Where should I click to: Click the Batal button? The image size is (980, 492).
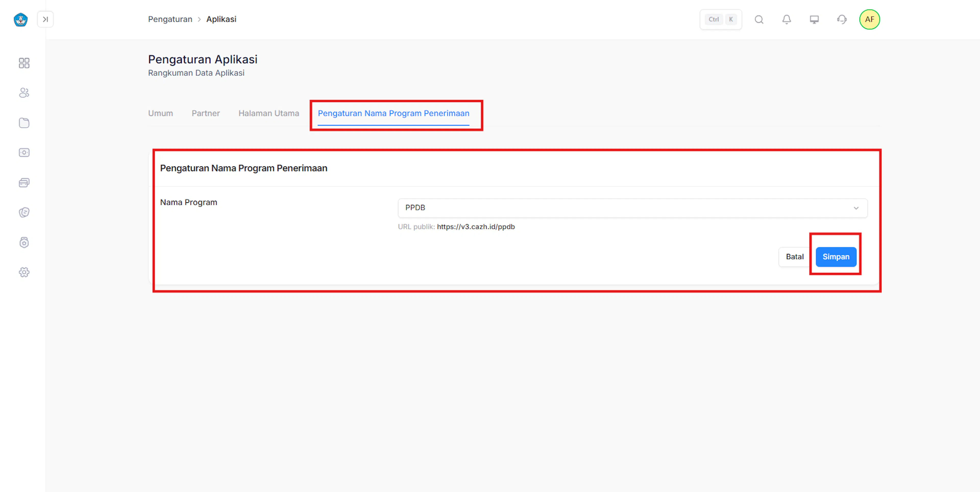click(795, 257)
